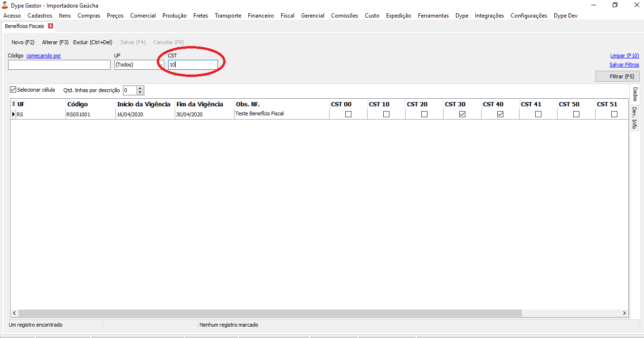The width and height of the screenshot is (644, 338).
Task: Toggle the Selecionar célula checkbox
Action: (13, 90)
